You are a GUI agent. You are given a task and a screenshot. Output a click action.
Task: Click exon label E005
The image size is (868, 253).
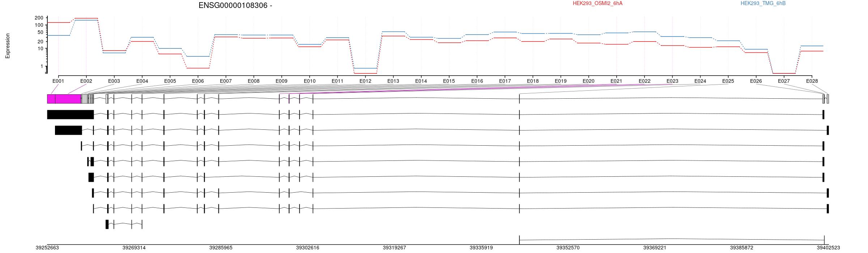coord(170,81)
